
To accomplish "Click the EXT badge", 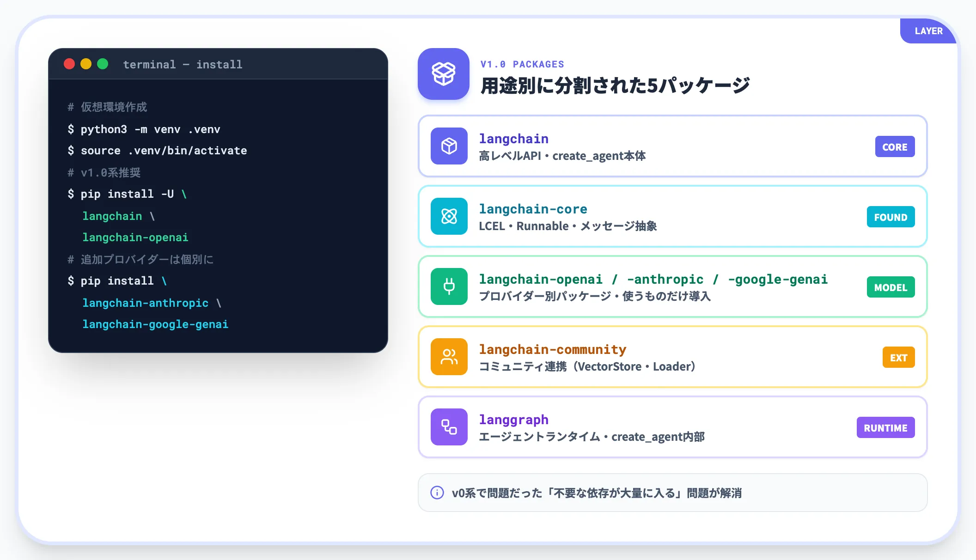I will click(x=898, y=358).
